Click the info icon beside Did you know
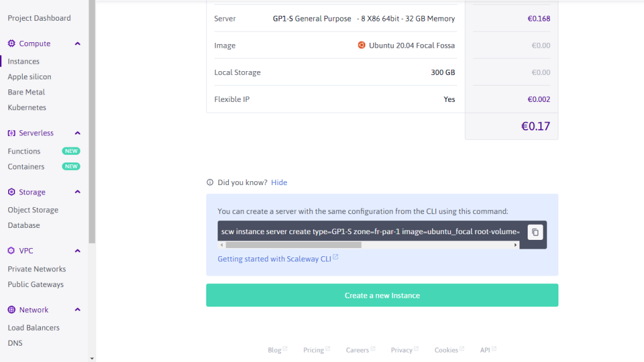 [x=210, y=183]
